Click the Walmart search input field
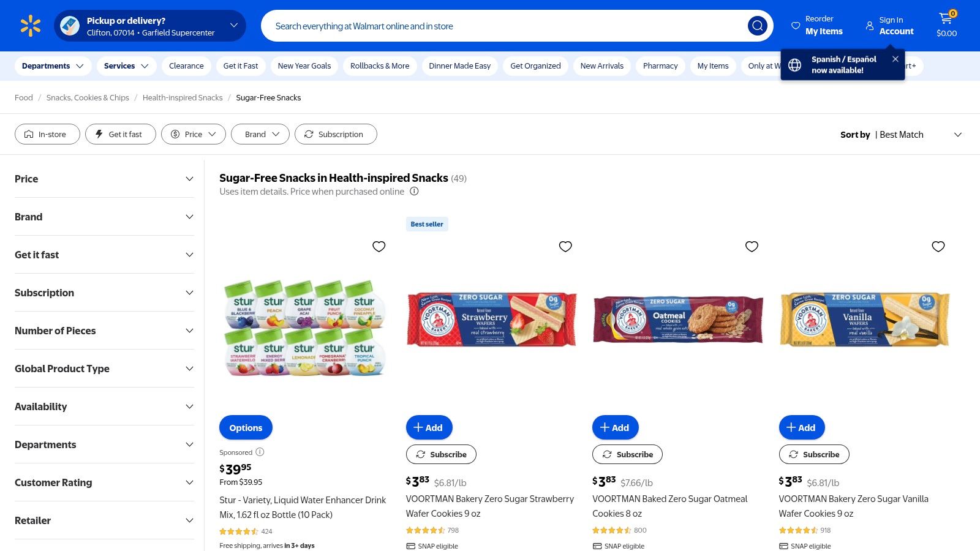This screenshot has width=980, height=551. pyautogui.click(x=502, y=26)
